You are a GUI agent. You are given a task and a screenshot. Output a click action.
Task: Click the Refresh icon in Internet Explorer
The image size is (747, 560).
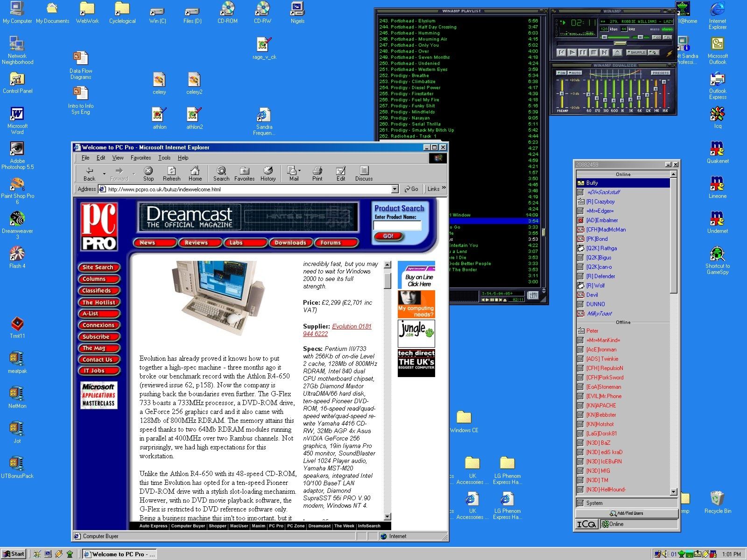click(x=171, y=174)
